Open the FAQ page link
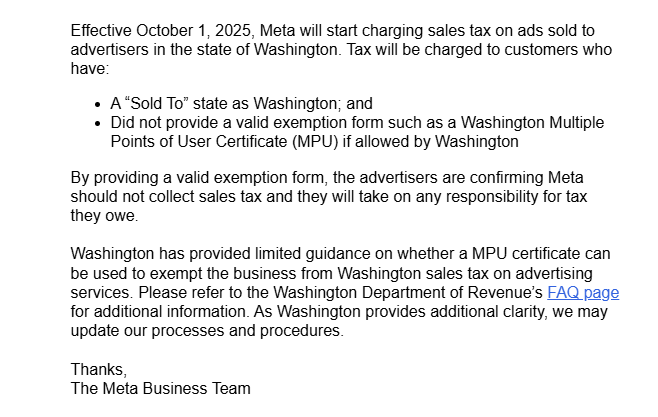The image size is (658, 417). 583,292
